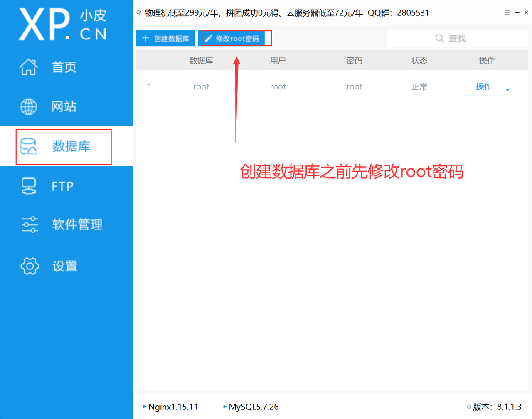Click the database cloud icon
532x419 pixels.
(x=29, y=147)
